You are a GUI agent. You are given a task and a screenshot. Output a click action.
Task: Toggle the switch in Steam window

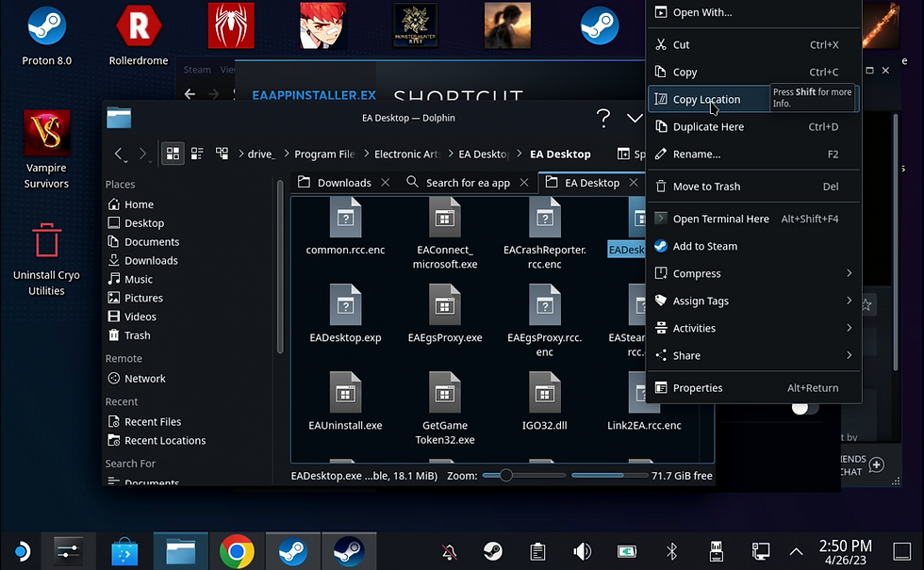805,409
